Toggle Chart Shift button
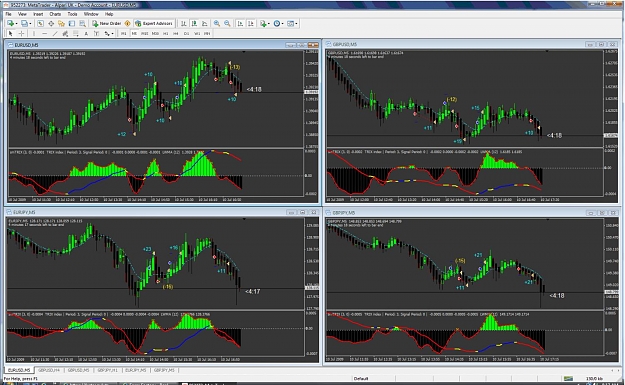Screen dimensions: 625x385 251,24
